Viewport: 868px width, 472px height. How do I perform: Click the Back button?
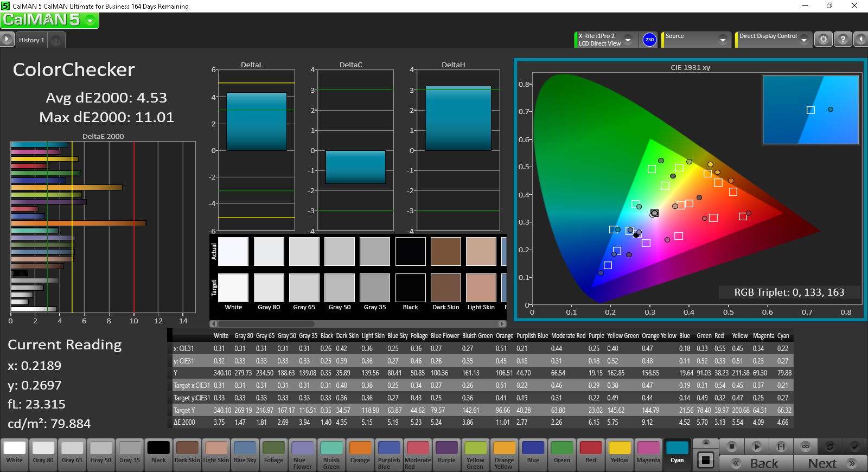(x=756, y=463)
